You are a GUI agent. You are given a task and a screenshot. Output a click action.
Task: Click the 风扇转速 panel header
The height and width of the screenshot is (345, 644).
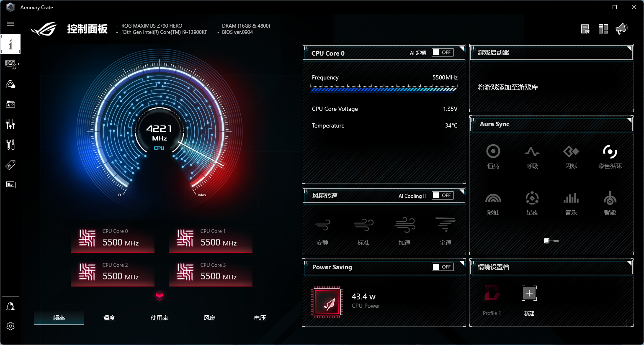pos(384,196)
